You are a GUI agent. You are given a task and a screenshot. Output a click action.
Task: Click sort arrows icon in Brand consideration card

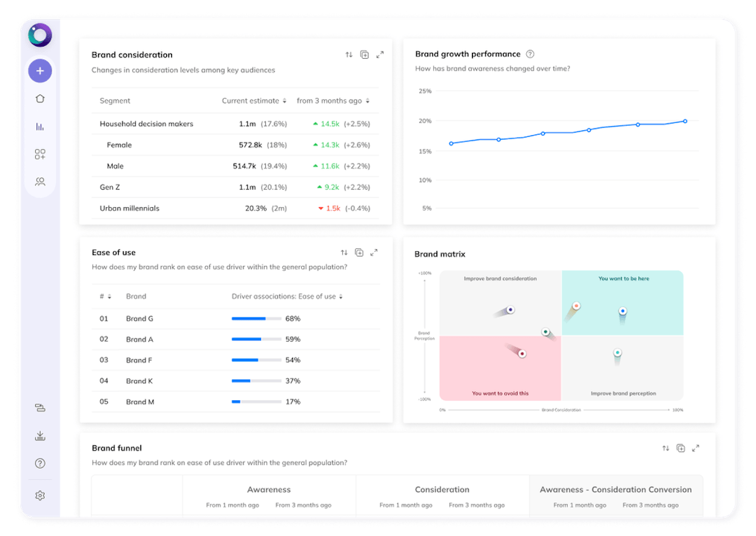[349, 55]
